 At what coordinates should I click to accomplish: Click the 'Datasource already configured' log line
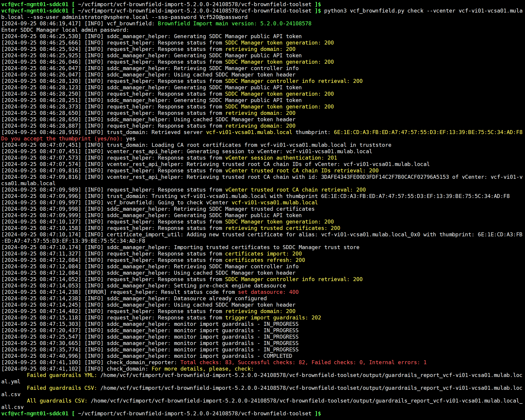220,299
